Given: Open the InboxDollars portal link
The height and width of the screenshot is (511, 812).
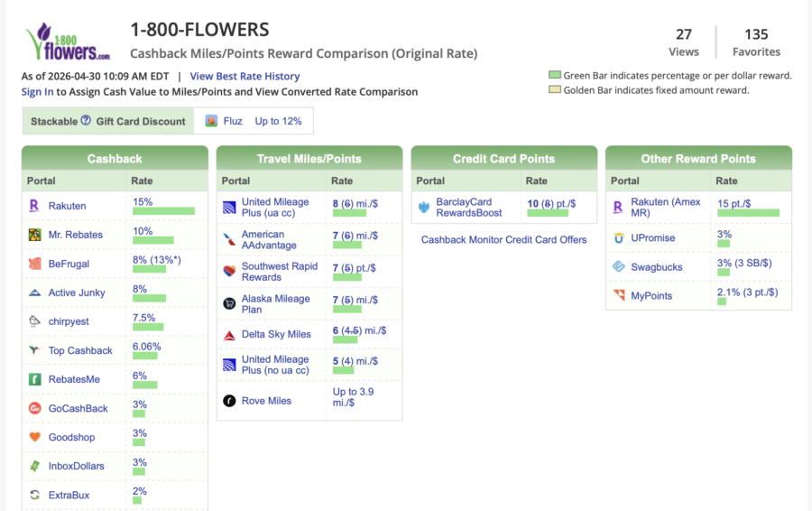Looking at the screenshot, I should click(76, 466).
